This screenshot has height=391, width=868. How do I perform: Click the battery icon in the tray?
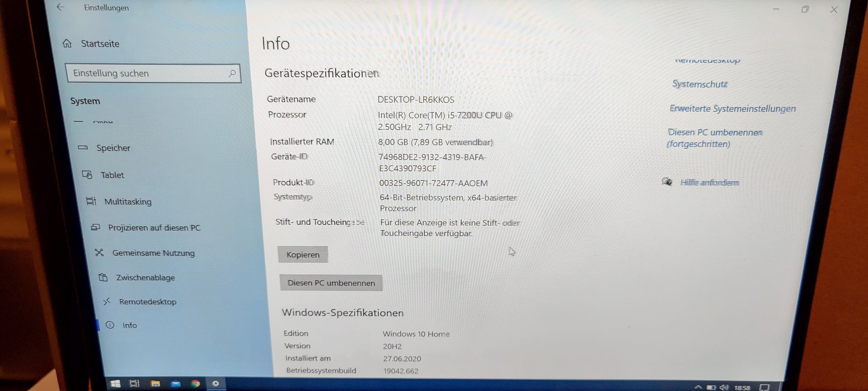711,387
